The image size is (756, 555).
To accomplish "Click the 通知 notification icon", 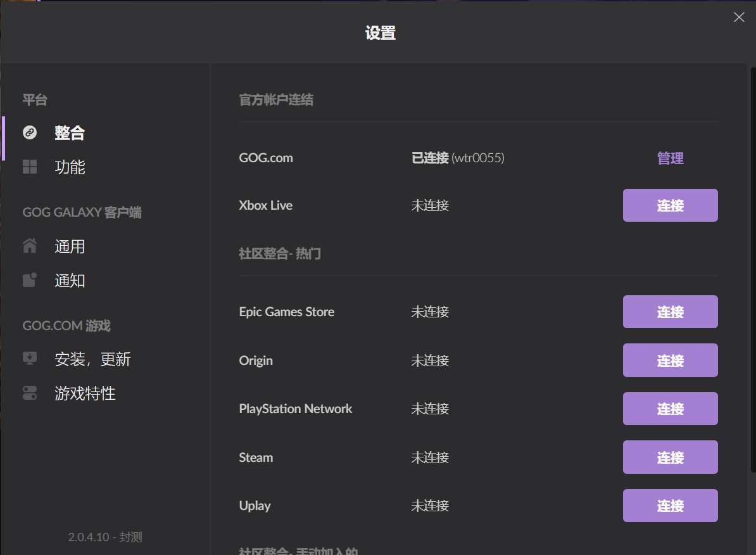I will 30,280.
